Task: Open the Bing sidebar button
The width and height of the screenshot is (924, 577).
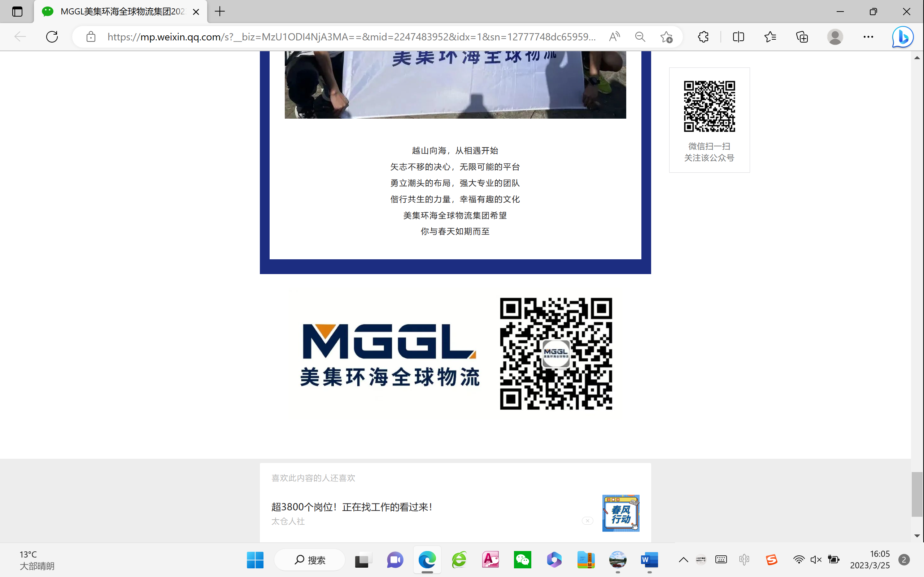Action: 903,37
